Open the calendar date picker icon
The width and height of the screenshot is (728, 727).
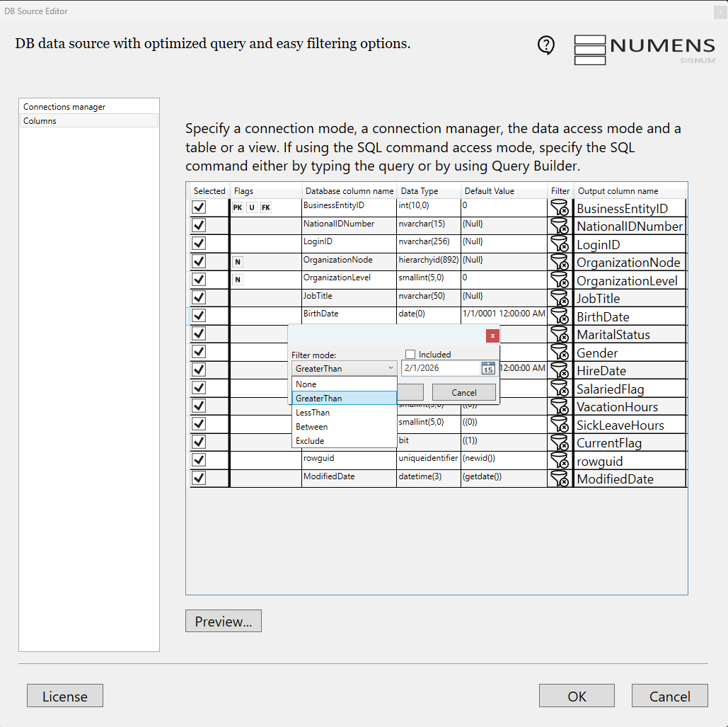click(x=488, y=368)
